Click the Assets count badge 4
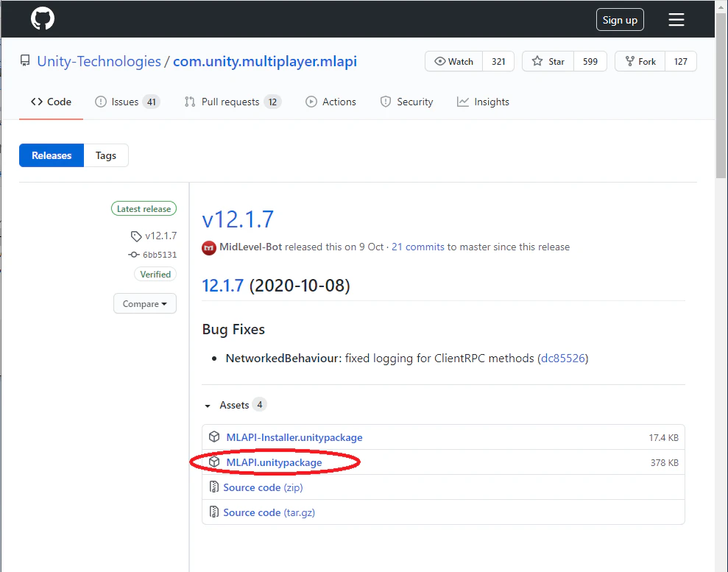 260,405
